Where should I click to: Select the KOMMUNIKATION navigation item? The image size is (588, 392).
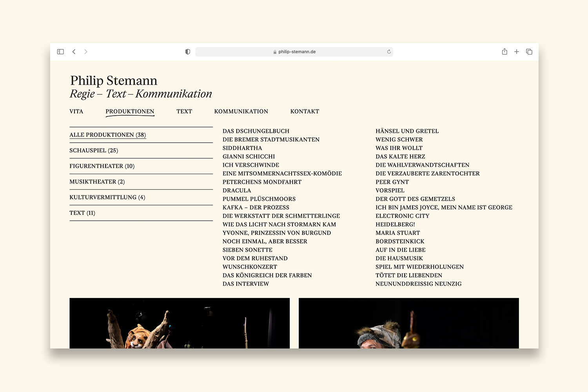point(241,111)
